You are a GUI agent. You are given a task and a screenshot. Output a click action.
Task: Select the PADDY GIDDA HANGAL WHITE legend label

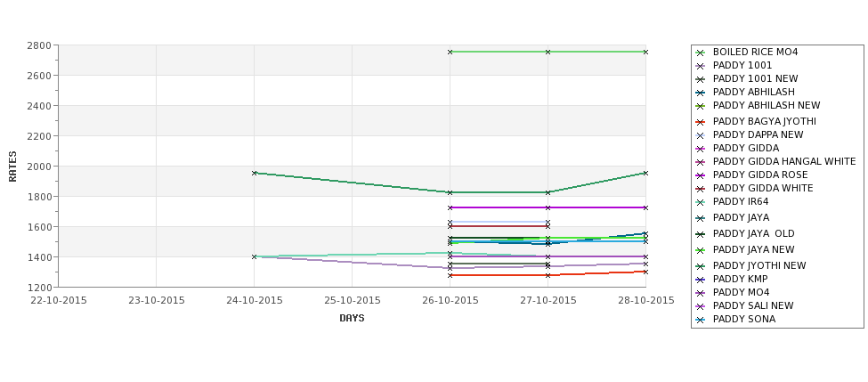click(x=783, y=162)
